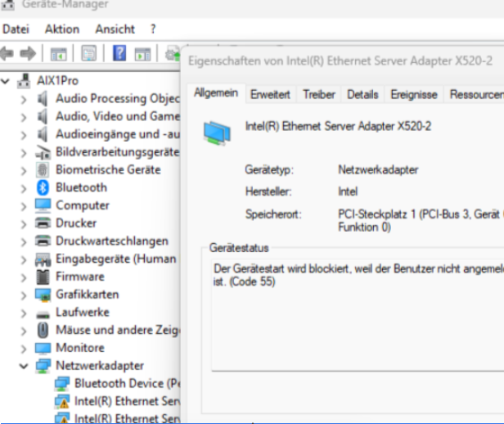Switch to the Ressourcen tab

(475, 94)
